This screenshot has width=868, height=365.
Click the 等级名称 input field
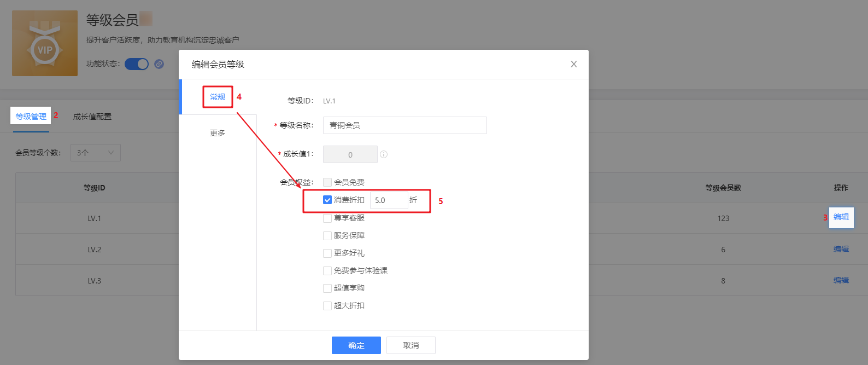(x=405, y=125)
